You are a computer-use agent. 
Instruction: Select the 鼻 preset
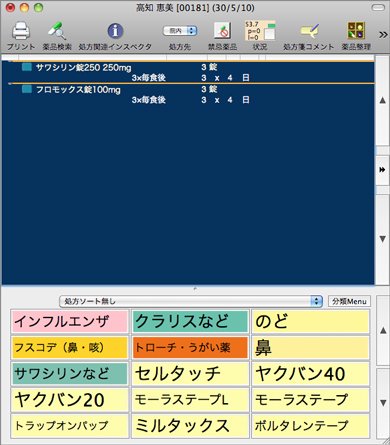tap(311, 348)
